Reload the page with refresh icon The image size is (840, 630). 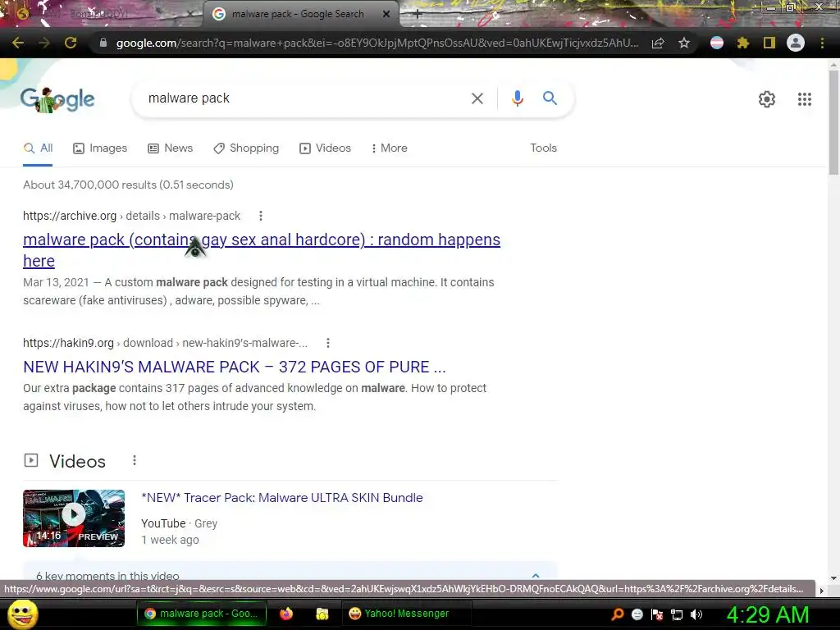[71, 43]
